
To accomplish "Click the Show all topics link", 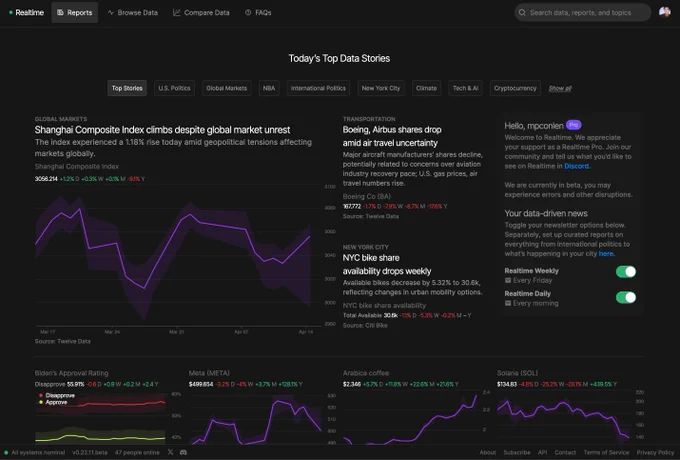I will click(560, 88).
